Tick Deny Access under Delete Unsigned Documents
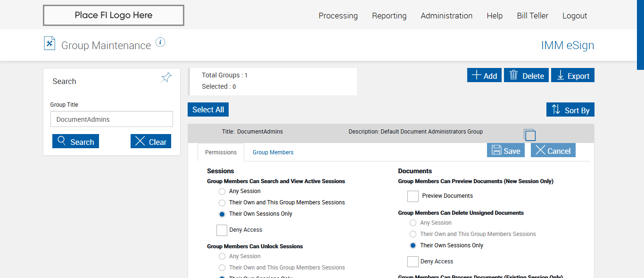This screenshot has height=278, width=644. point(413,261)
